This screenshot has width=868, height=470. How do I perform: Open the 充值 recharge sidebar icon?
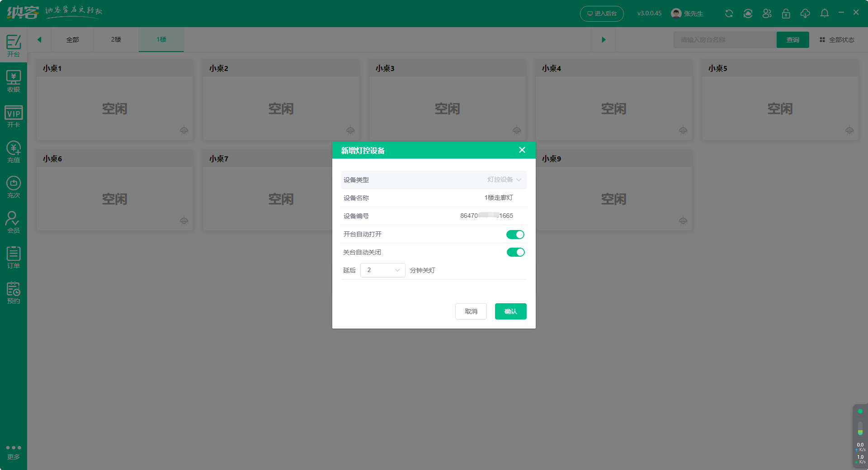tap(14, 152)
